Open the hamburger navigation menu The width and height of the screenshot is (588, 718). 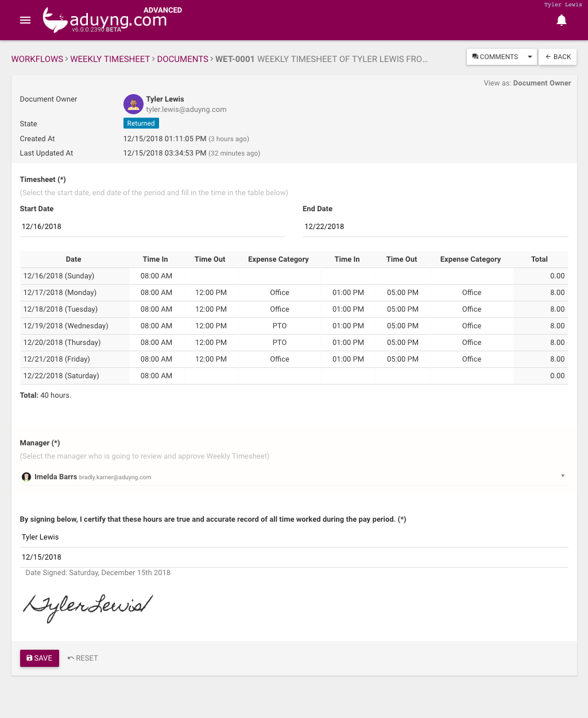tap(25, 20)
